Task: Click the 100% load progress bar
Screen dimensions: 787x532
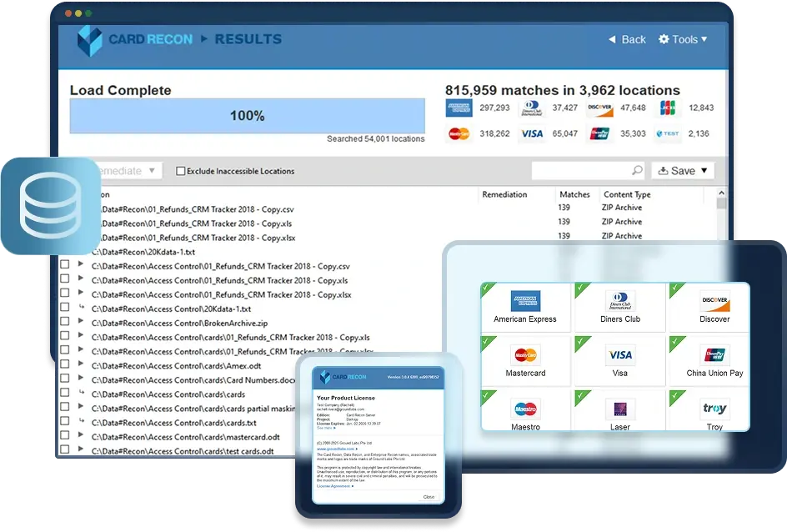Action: (247, 116)
